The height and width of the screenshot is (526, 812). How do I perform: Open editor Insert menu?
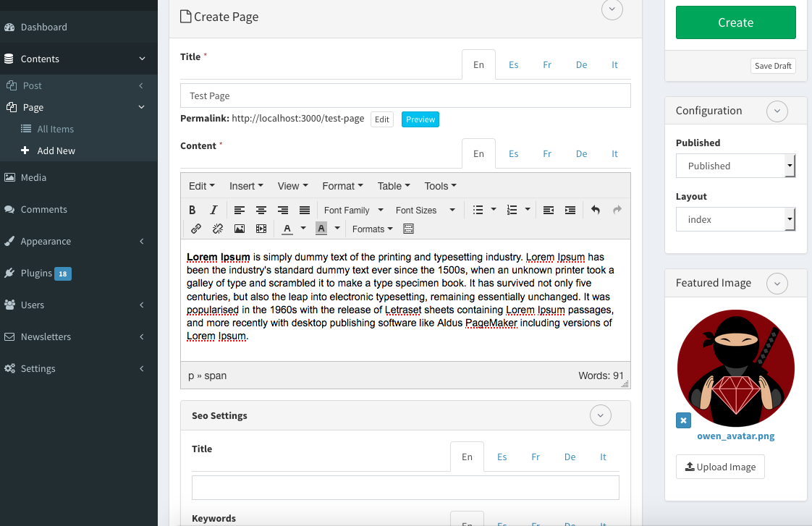(x=247, y=186)
